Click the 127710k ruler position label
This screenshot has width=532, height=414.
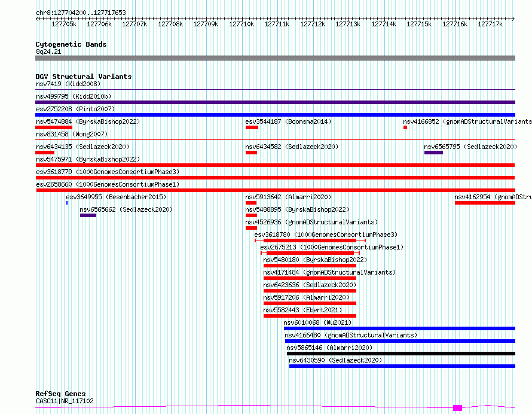pos(241,24)
